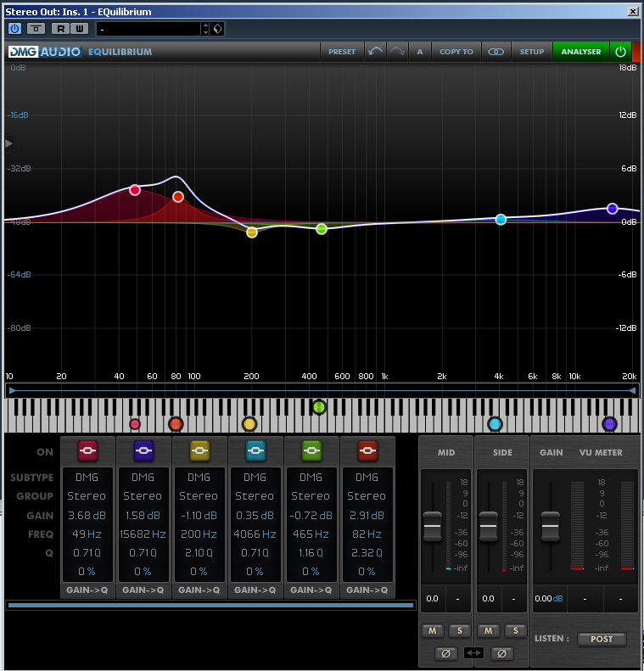Click the mid/side swap arrows icon
Image resolution: width=644 pixels, height=671 pixels.
click(474, 653)
